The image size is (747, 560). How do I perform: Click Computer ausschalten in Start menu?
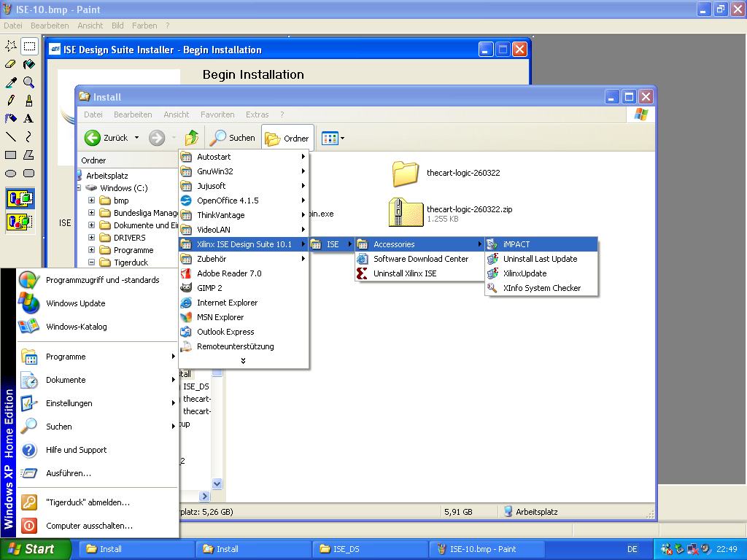coord(89,525)
